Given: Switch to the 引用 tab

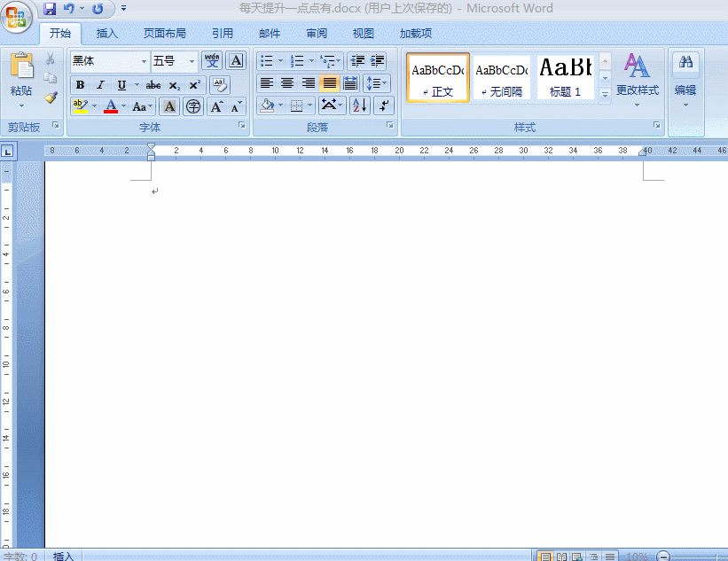Looking at the screenshot, I should point(223,34).
